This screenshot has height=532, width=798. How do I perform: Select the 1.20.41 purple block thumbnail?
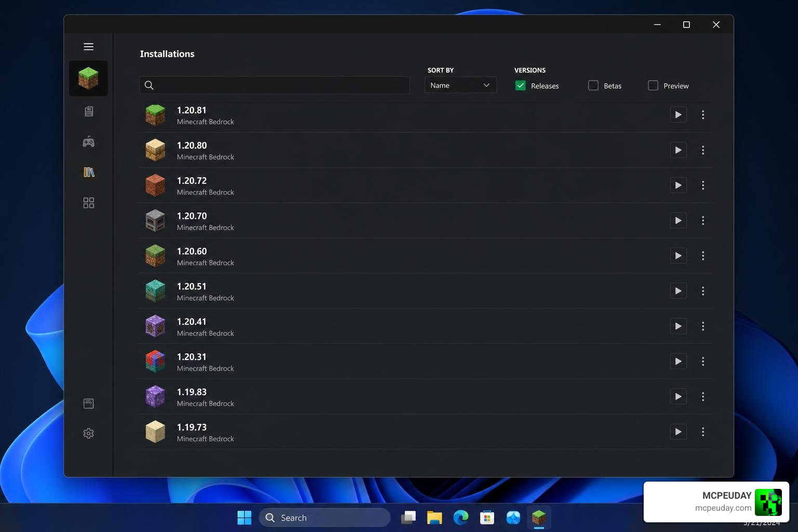tap(155, 327)
